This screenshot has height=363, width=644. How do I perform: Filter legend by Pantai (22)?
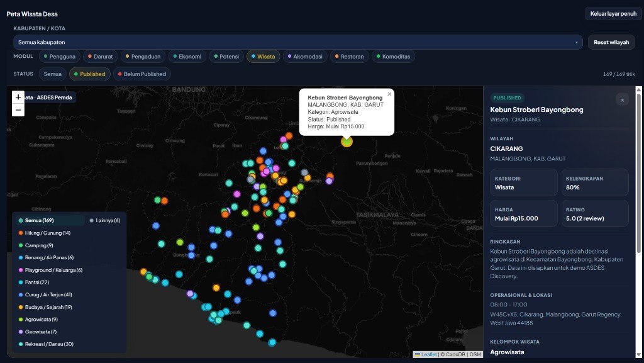[x=34, y=282]
